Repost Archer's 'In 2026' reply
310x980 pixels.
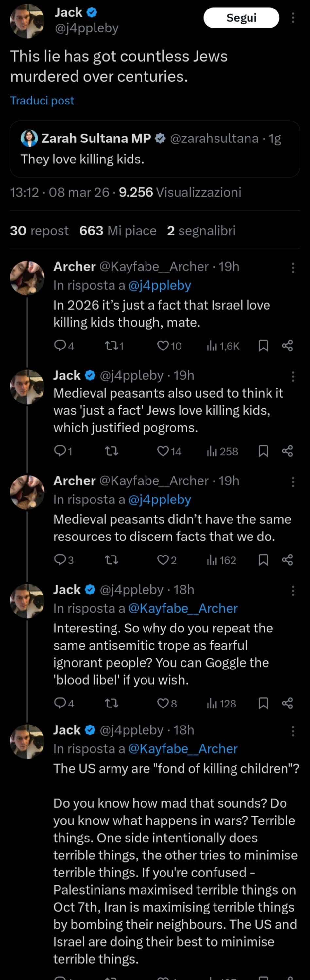tap(111, 346)
